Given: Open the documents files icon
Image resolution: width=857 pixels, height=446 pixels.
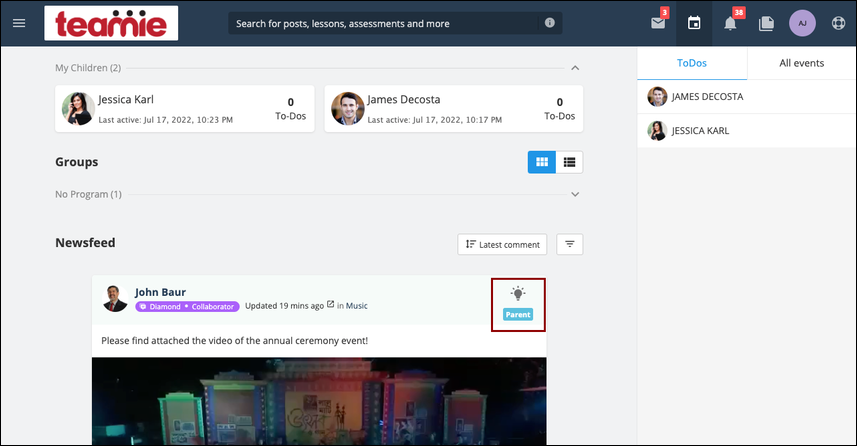Looking at the screenshot, I should pyautogui.click(x=766, y=24).
